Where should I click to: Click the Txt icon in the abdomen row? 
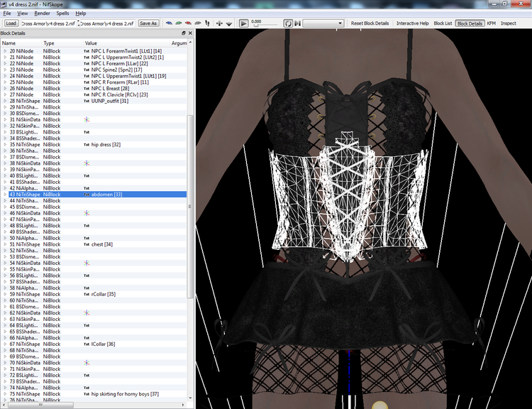coord(87,195)
